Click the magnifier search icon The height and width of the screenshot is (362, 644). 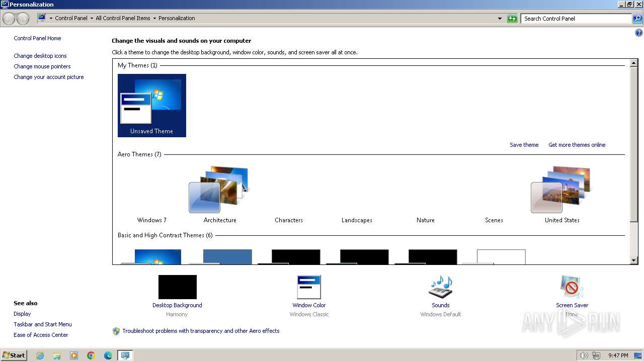tap(637, 19)
